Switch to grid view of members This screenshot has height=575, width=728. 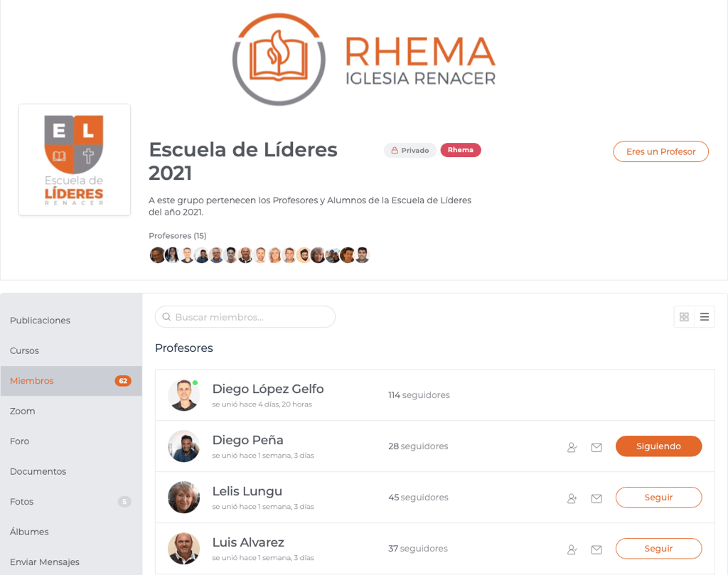(684, 317)
